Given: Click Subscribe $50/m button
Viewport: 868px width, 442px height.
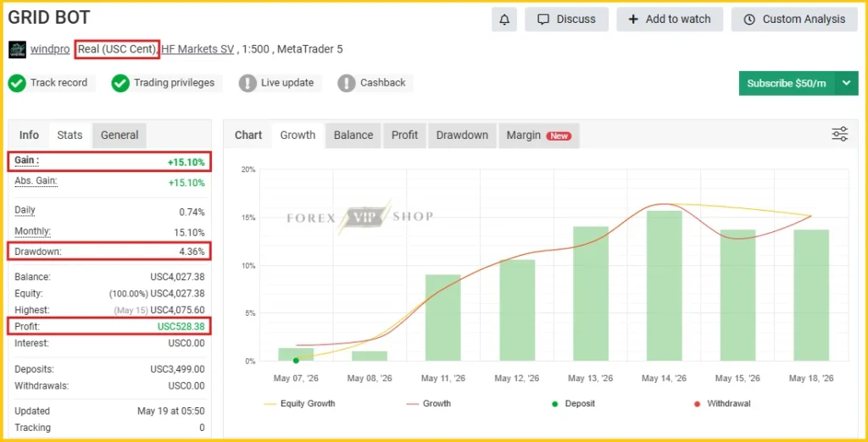Looking at the screenshot, I should tap(787, 84).
